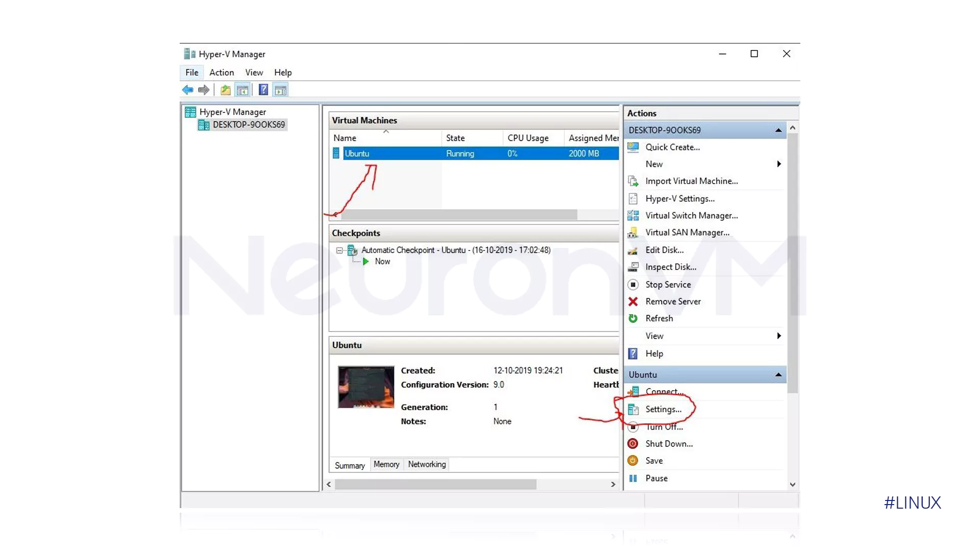The image size is (980, 551).
Task: Click Import Virtual Machine action
Action: [x=691, y=181]
